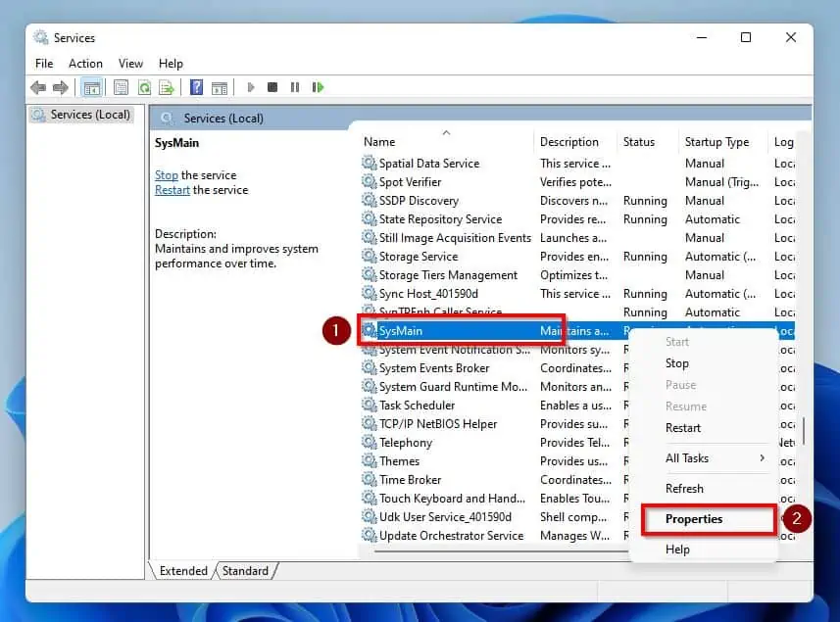Viewport: 840px width, 622px height.
Task: Click icon in Services (Local) header
Action: pos(168,118)
